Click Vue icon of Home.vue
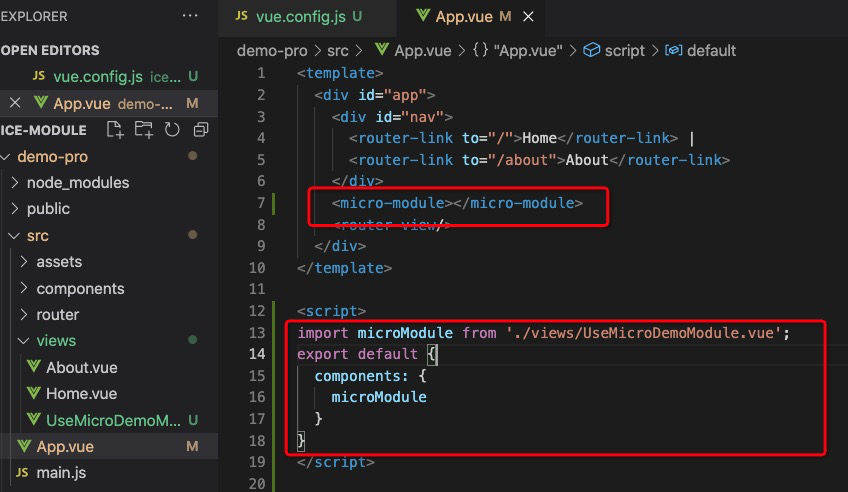Viewport: 848px width, 492px height. (34, 393)
